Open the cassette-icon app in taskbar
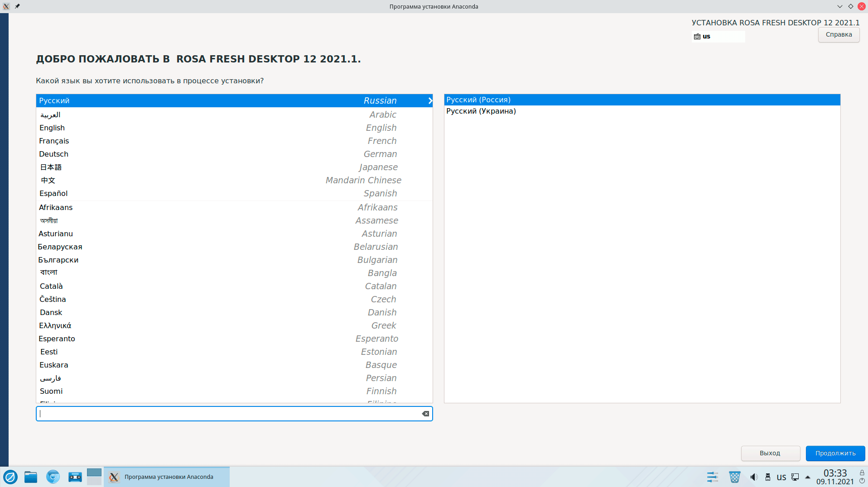Image resolution: width=868 pixels, height=487 pixels. click(75, 477)
